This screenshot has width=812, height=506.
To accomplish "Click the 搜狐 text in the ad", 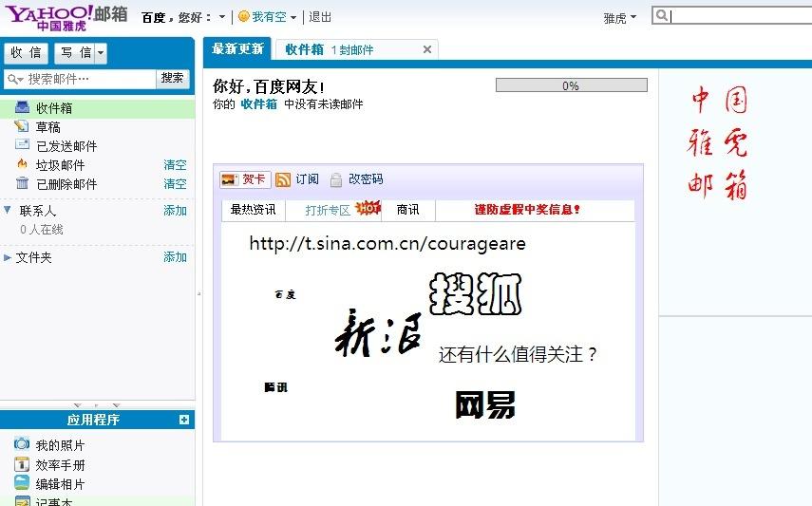I will 476,294.
